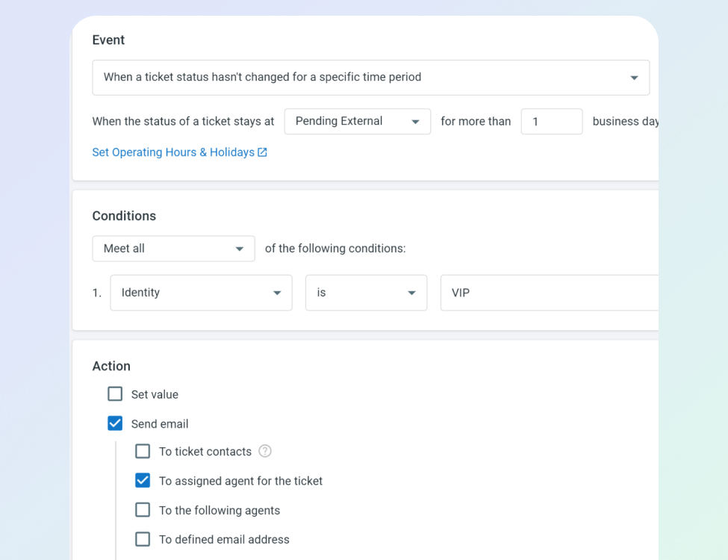Open the Set Operating Hours & Holidays link

pyautogui.click(x=173, y=152)
